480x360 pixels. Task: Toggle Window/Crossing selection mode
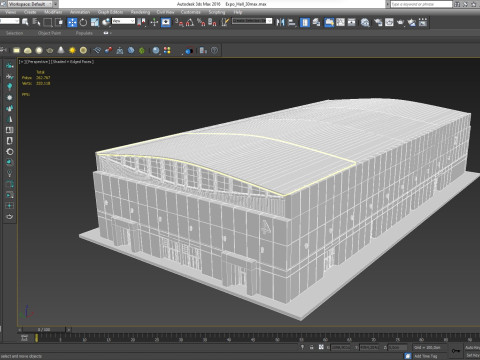click(59, 22)
